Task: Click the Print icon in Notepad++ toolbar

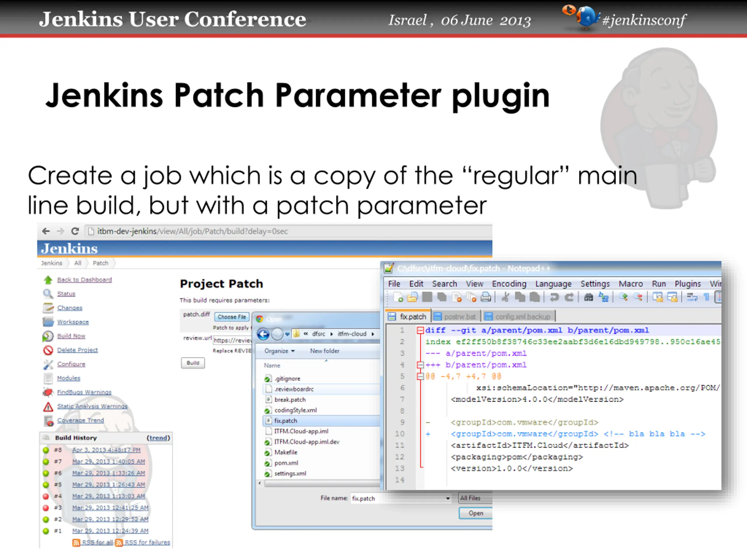Action: click(486, 297)
